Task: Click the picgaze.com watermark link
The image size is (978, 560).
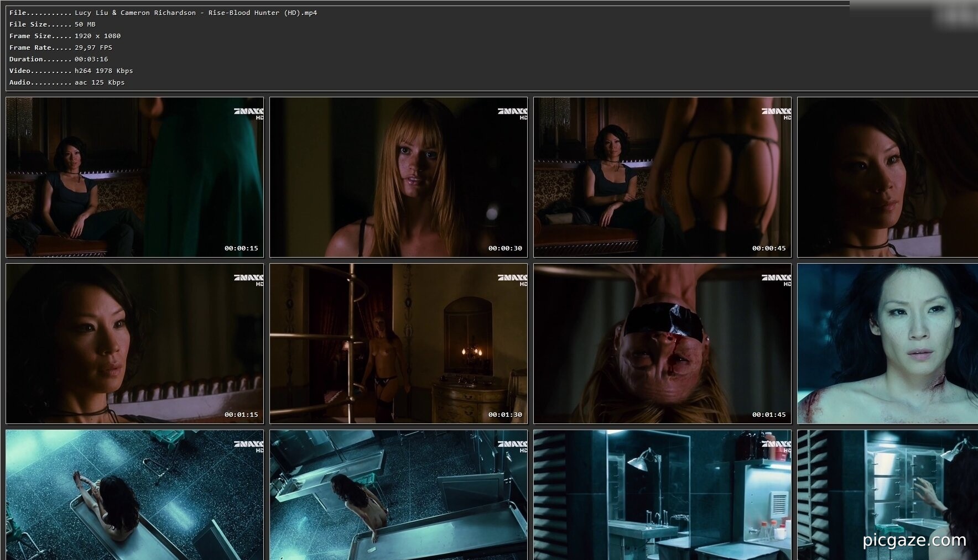Action: click(x=914, y=540)
